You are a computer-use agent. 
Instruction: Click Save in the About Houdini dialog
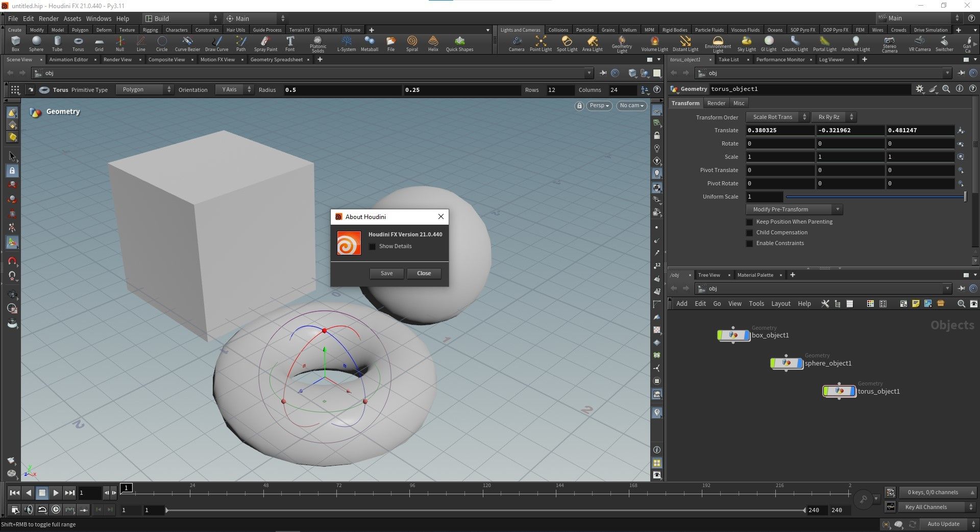(x=386, y=273)
